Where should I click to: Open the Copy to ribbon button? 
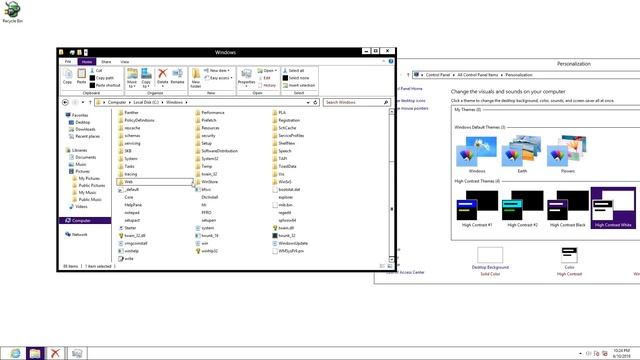click(146, 78)
